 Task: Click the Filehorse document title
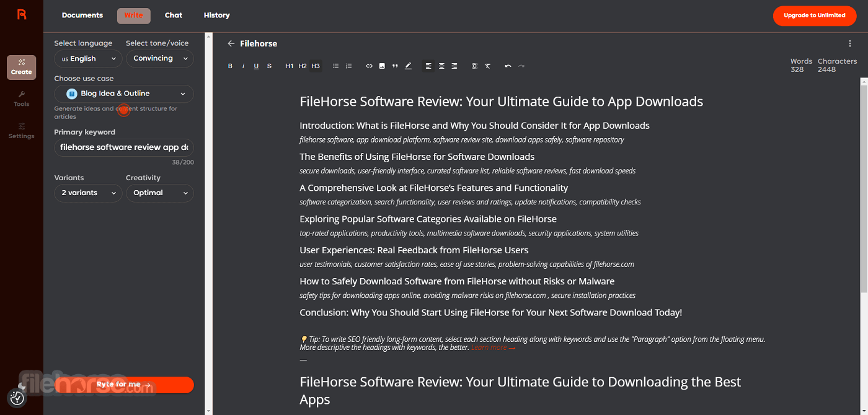(259, 44)
